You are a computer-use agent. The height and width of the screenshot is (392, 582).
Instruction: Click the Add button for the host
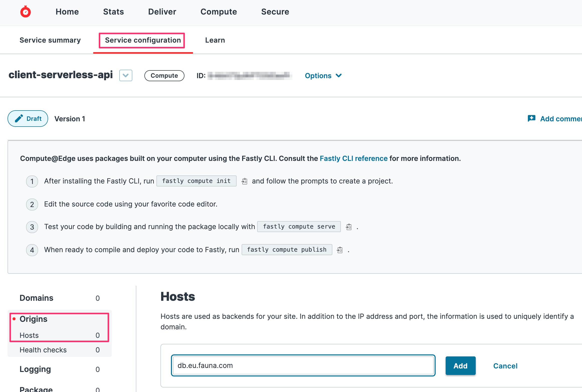tap(460, 366)
